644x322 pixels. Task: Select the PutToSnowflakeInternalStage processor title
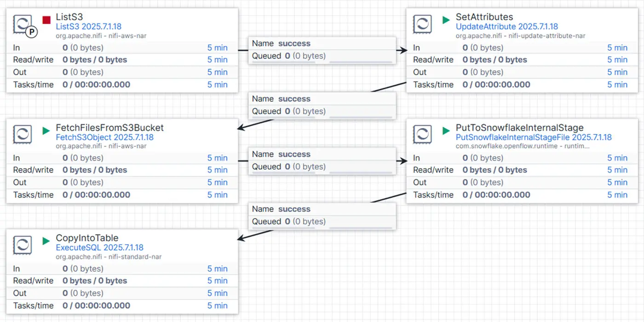[520, 128]
